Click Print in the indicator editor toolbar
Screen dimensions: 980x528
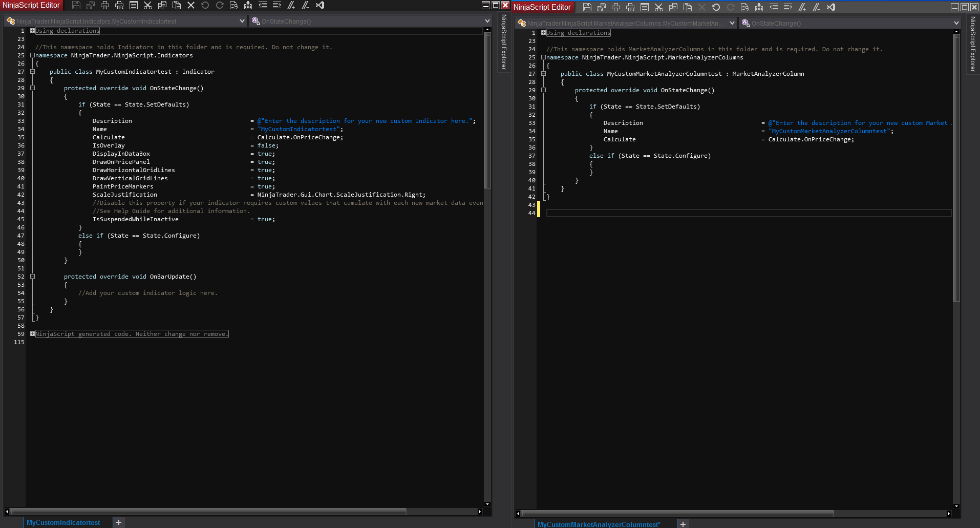105,5
